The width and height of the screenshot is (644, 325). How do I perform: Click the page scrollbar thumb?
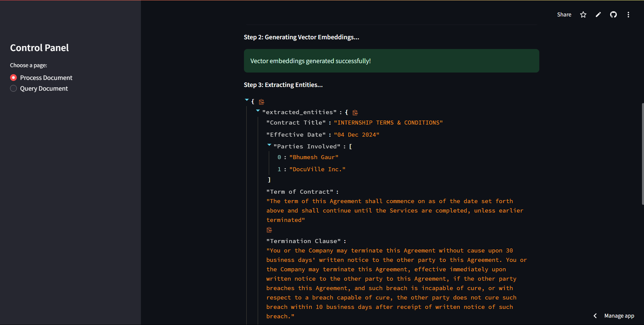pyautogui.click(x=643, y=154)
